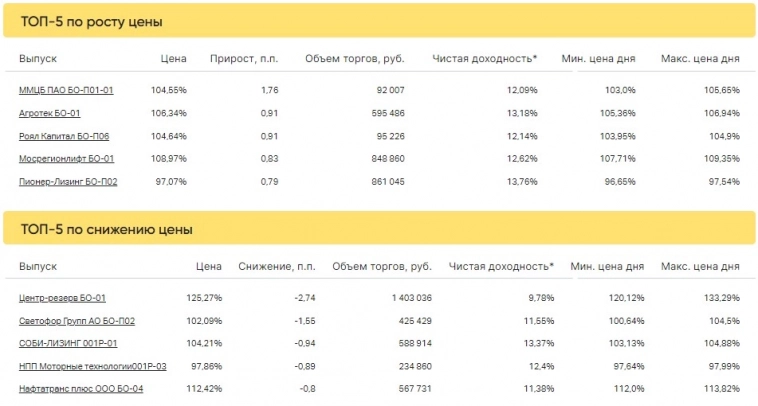Click "Чистая доходность*" header in decline table
The image size is (758, 406).
point(501,267)
